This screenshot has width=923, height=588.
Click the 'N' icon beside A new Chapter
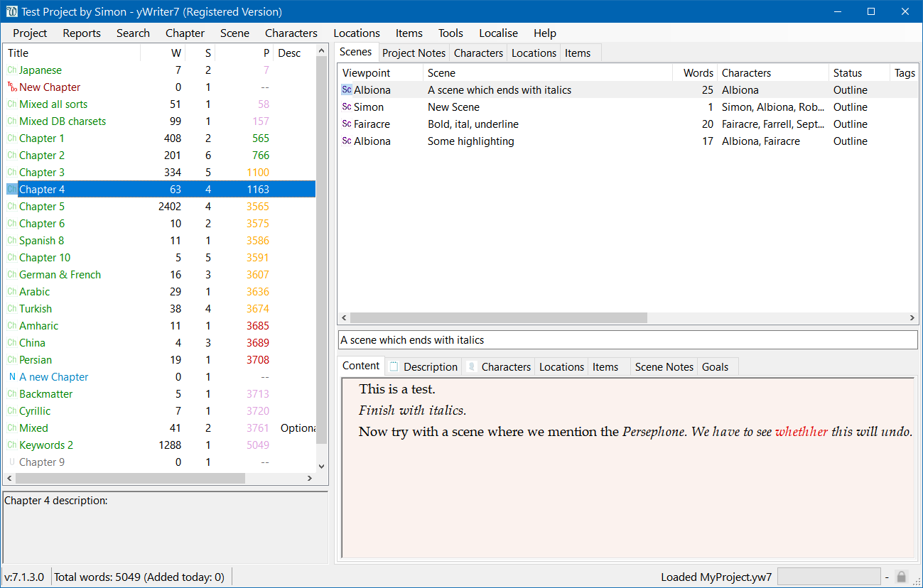pos(12,377)
